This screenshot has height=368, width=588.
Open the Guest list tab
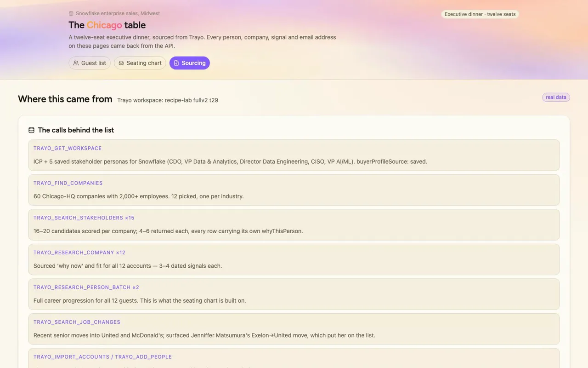[90, 63]
